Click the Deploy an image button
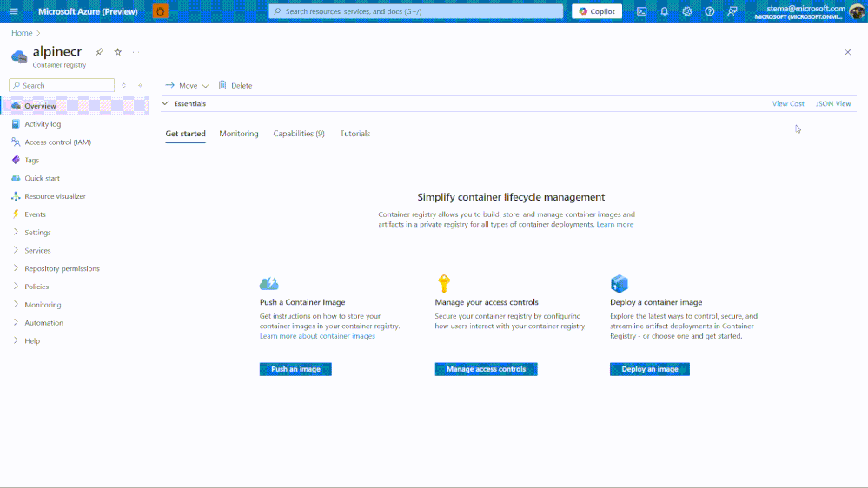Viewport: 868px width, 488px height. [650, 369]
